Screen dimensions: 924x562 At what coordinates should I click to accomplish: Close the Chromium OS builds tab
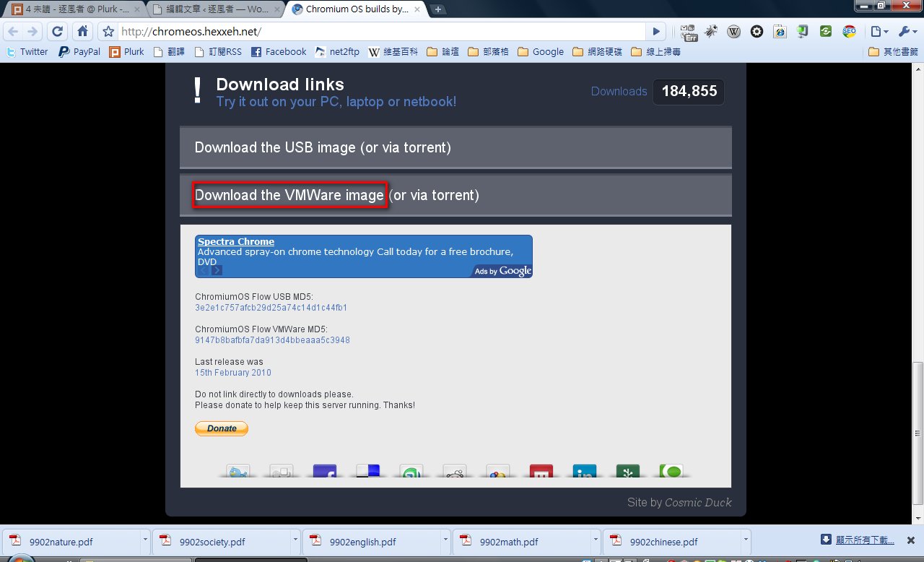[418, 9]
